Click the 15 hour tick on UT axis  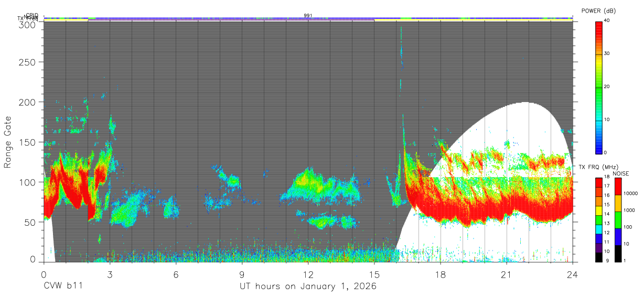coord(374,274)
